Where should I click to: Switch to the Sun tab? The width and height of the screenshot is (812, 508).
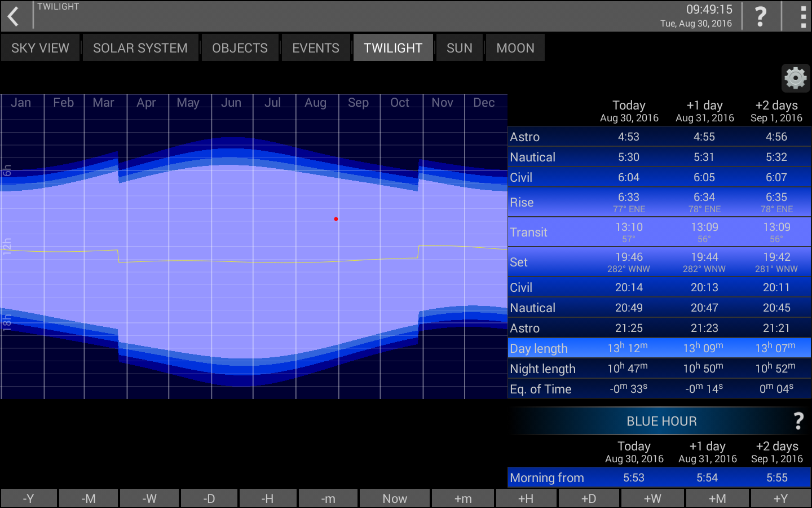coord(460,48)
